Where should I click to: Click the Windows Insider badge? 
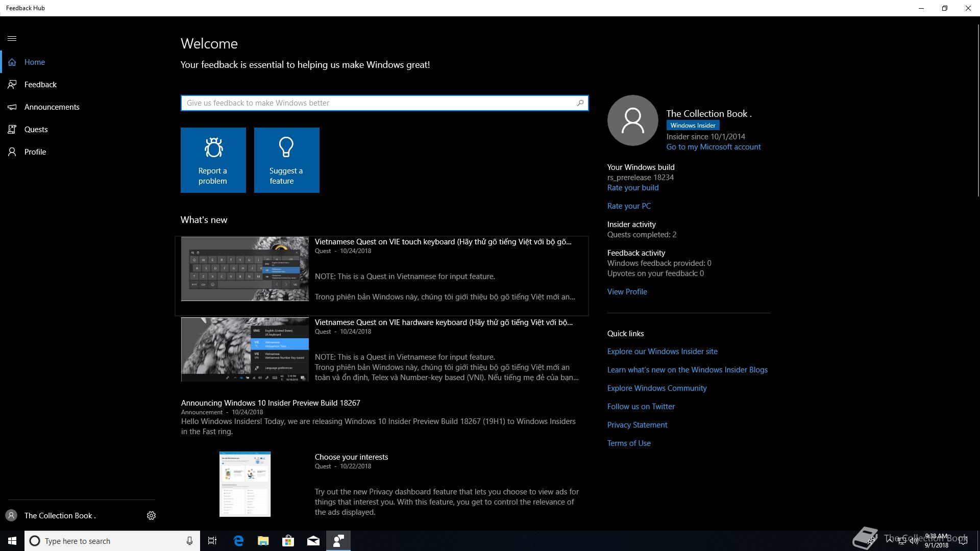(693, 126)
